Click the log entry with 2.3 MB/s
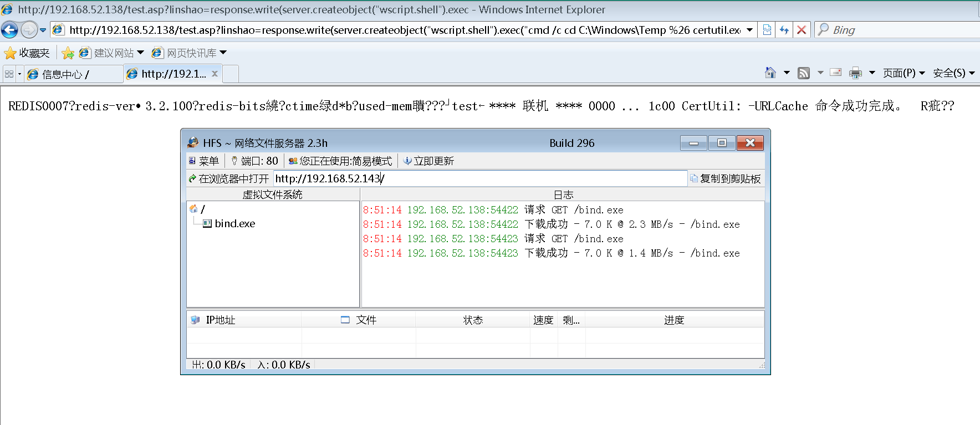This screenshot has height=425, width=980. point(552,224)
